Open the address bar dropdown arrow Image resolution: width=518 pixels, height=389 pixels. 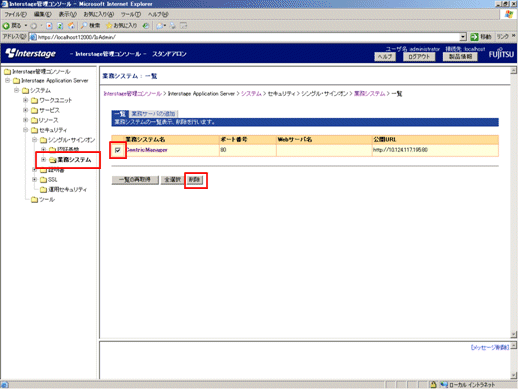click(x=463, y=37)
